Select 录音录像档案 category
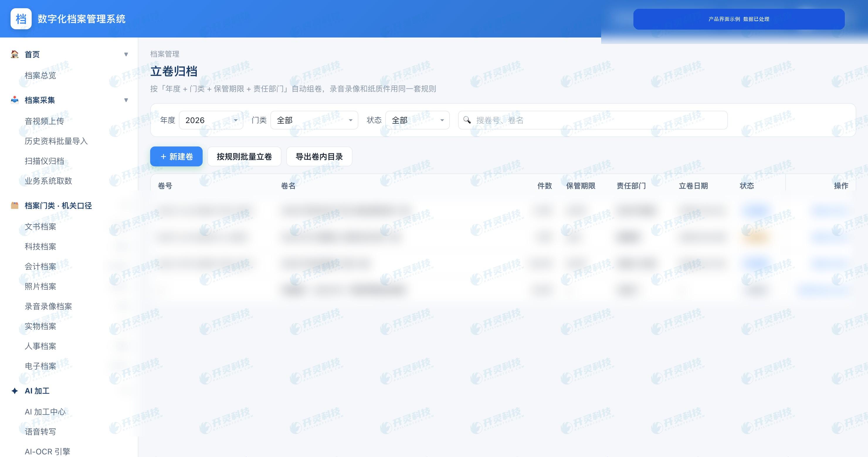This screenshot has height=457, width=868. [48, 306]
